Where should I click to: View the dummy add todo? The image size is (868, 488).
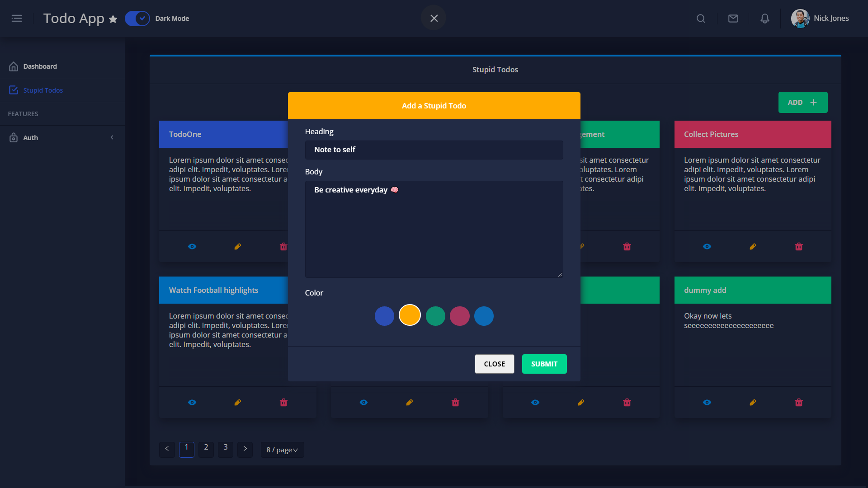tap(707, 403)
